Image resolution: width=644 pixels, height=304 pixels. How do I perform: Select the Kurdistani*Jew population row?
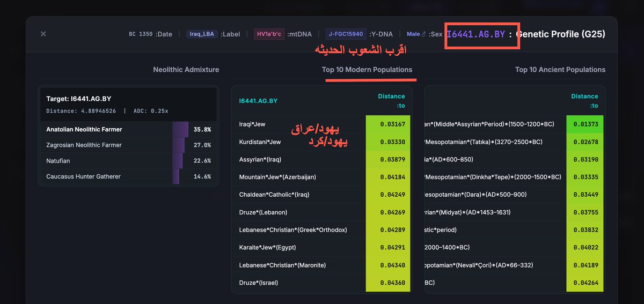(x=321, y=142)
